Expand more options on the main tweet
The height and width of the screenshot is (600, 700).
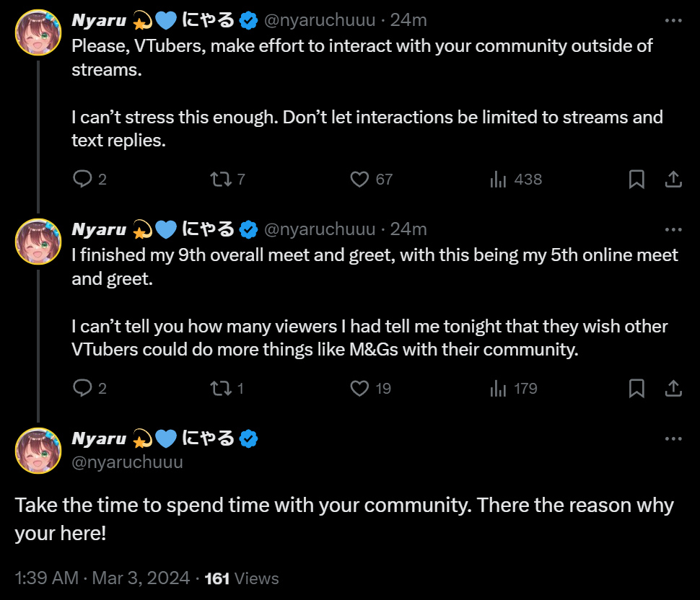pos(673,438)
